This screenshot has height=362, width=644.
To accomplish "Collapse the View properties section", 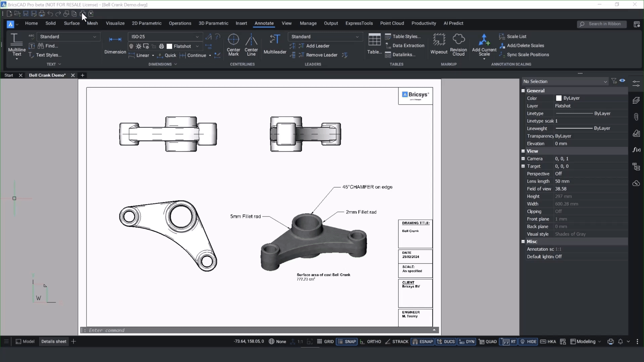I will pyautogui.click(x=523, y=151).
